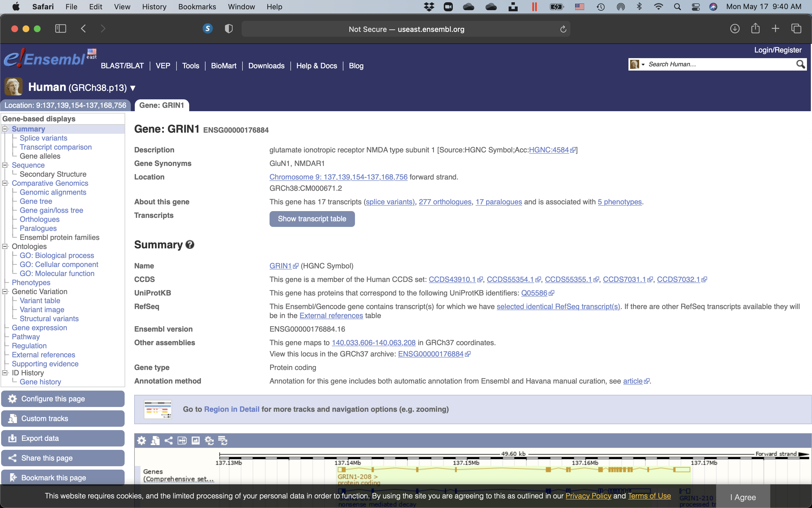812x508 pixels.
Task: Open Orthologues in the sidebar
Action: pyautogui.click(x=39, y=219)
